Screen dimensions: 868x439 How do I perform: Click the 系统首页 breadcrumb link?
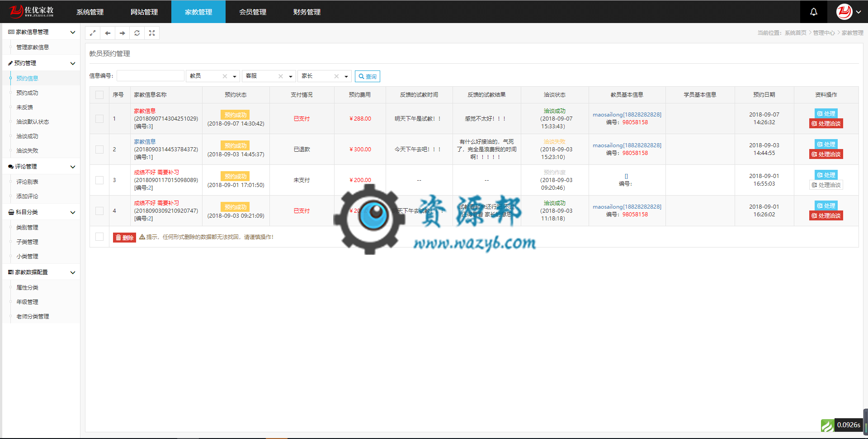tap(796, 33)
